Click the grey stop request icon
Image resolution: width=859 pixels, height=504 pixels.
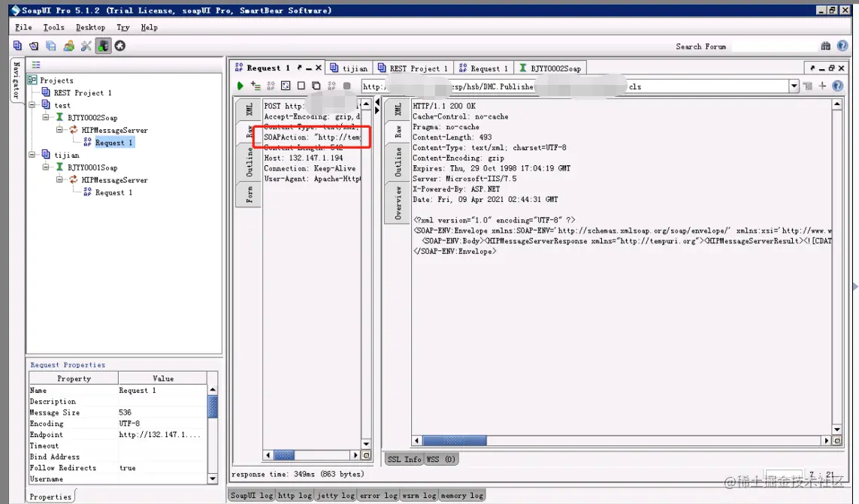click(346, 86)
